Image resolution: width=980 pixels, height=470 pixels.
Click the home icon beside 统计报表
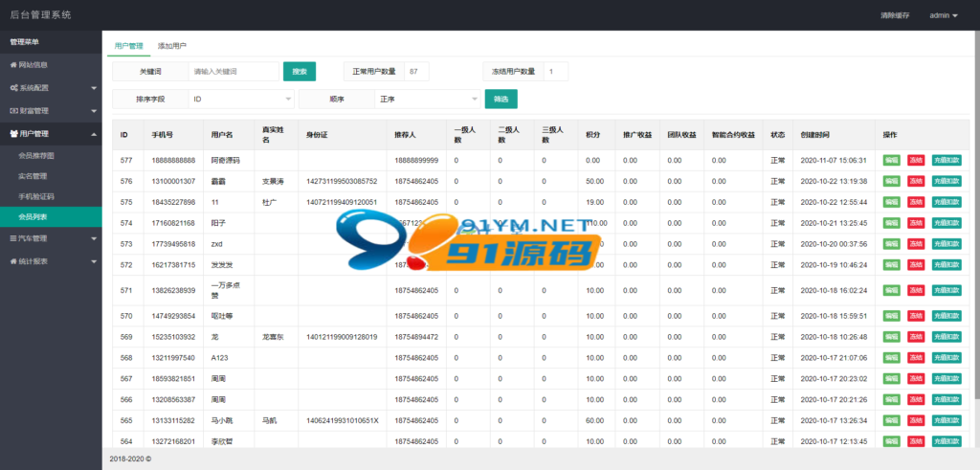tap(13, 261)
